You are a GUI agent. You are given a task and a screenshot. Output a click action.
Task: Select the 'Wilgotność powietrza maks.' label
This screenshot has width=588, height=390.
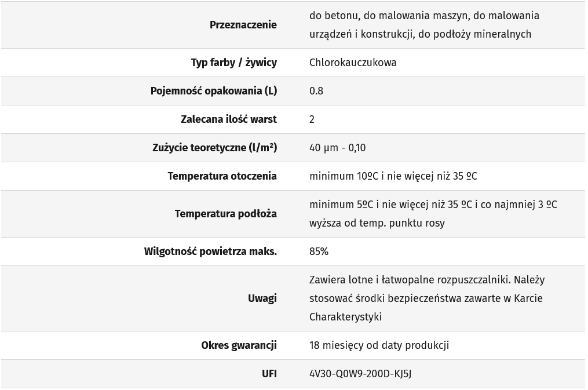click(210, 252)
